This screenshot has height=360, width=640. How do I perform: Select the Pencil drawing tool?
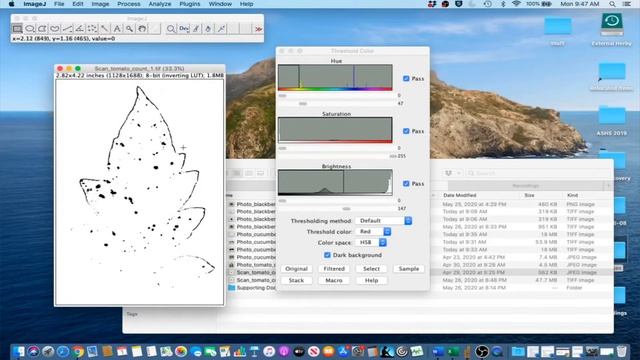(196, 29)
